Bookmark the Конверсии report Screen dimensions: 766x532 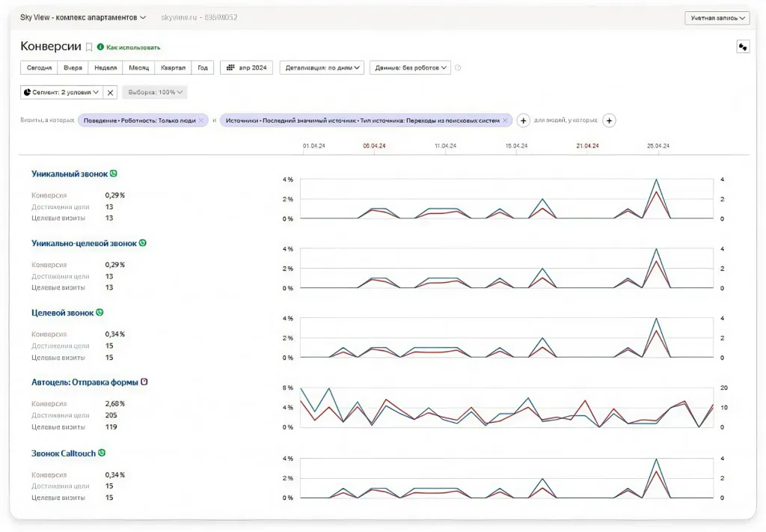89,47
